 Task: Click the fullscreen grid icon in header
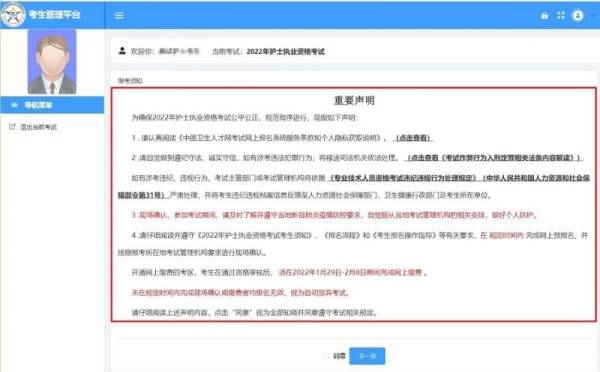point(561,15)
